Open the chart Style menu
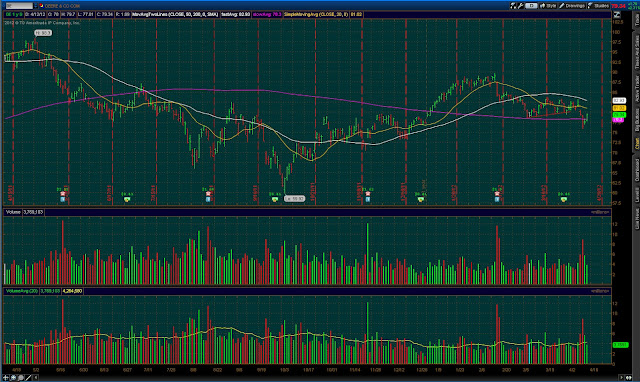Image resolution: width=640 pixels, height=382 pixels. point(548,6)
